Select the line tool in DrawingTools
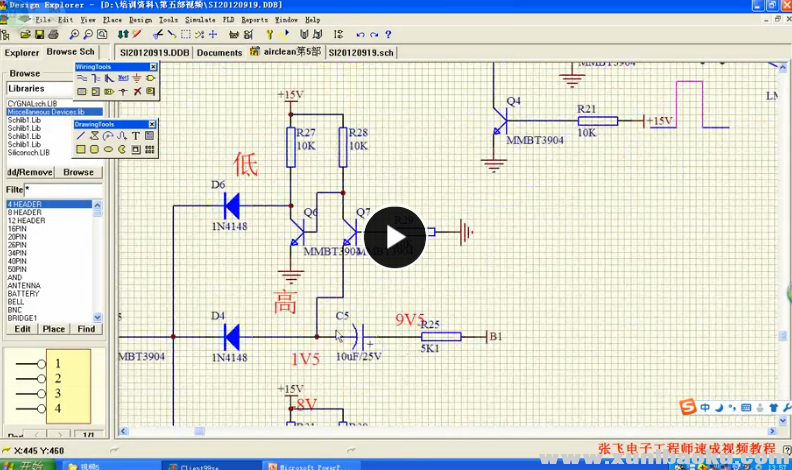 tap(82, 136)
